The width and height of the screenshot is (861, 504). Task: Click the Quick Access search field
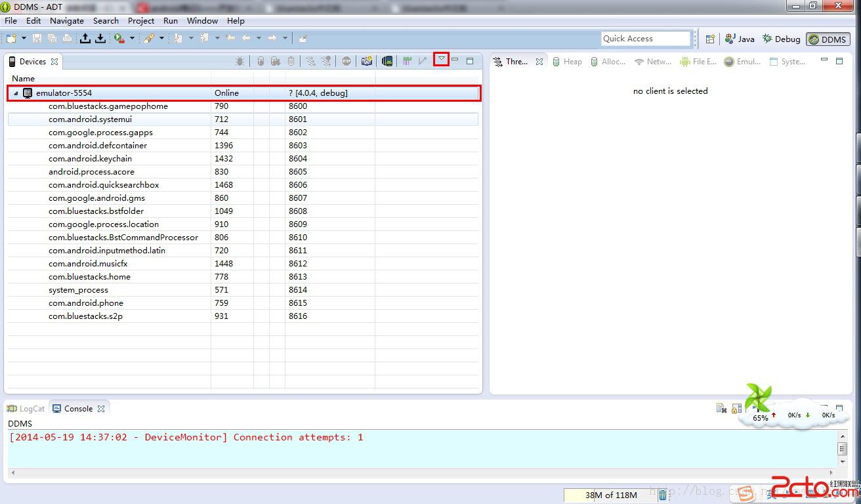[x=646, y=39]
